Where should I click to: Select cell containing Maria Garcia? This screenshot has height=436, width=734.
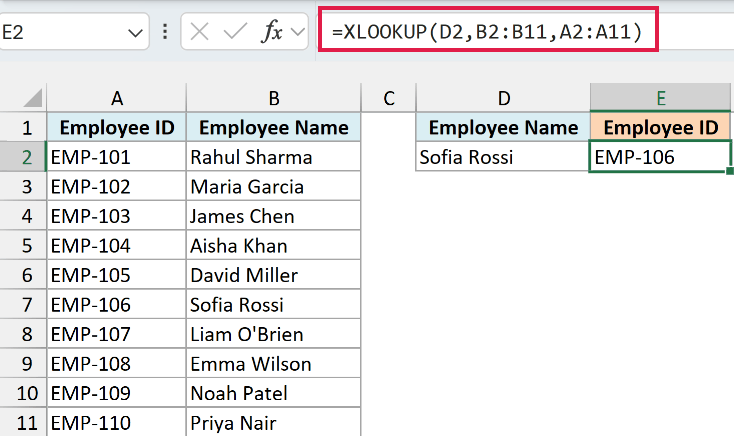[274, 186]
